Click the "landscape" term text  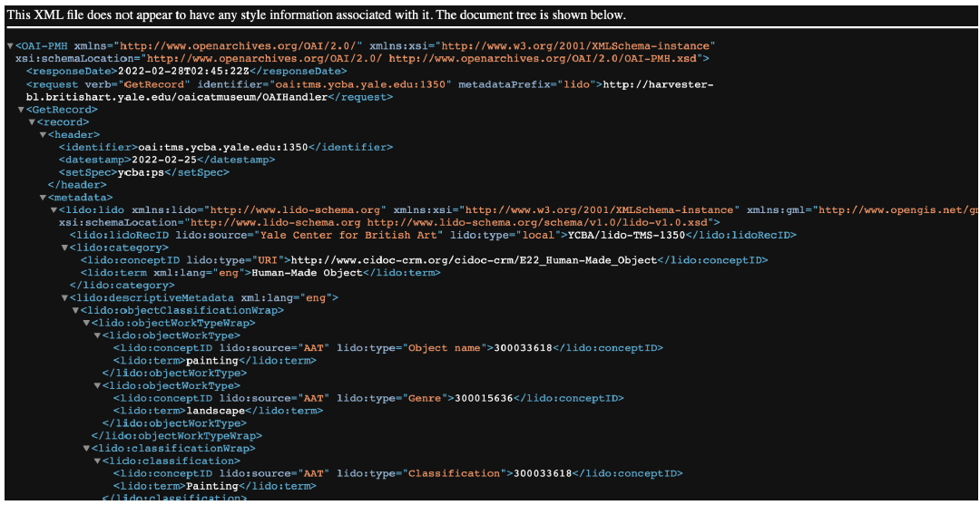click(x=214, y=411)
